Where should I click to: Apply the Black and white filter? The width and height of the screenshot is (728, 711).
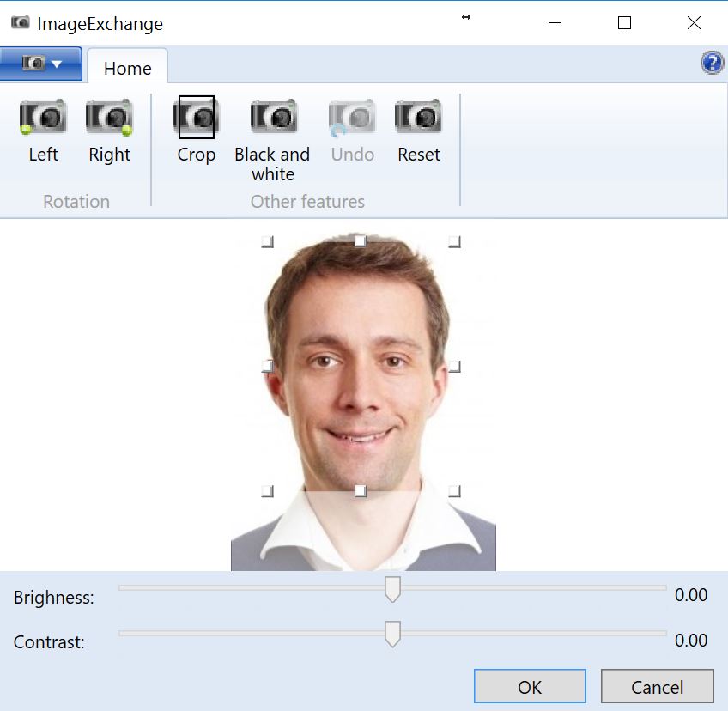pos(273,118)
